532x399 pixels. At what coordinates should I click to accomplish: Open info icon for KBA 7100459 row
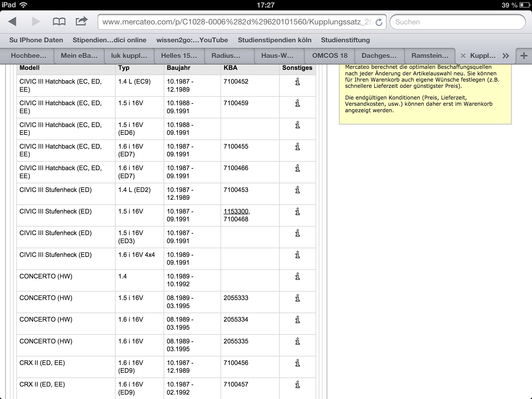coord(297,103)
